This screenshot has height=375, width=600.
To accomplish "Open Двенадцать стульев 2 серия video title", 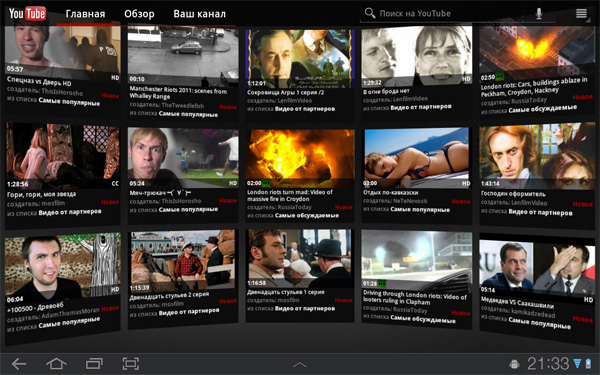I will pos(169,296).
